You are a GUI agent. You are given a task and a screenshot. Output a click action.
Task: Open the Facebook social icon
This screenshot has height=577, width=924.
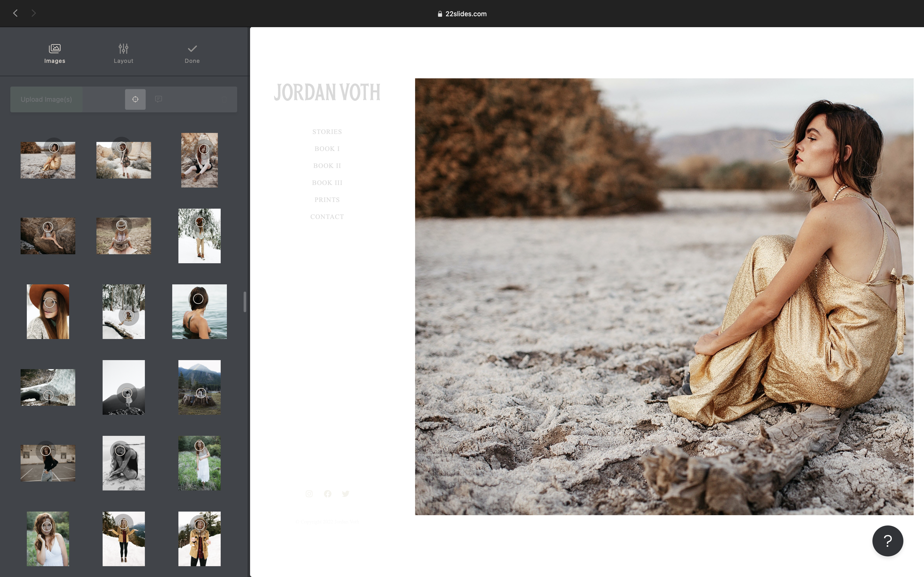click(327, 494)
